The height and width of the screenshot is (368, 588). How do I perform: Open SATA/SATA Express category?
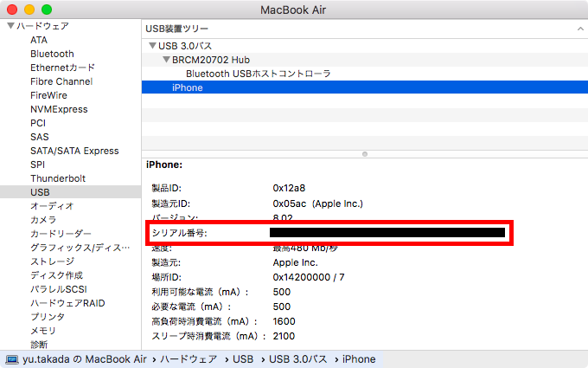click(x=74, y=151)
